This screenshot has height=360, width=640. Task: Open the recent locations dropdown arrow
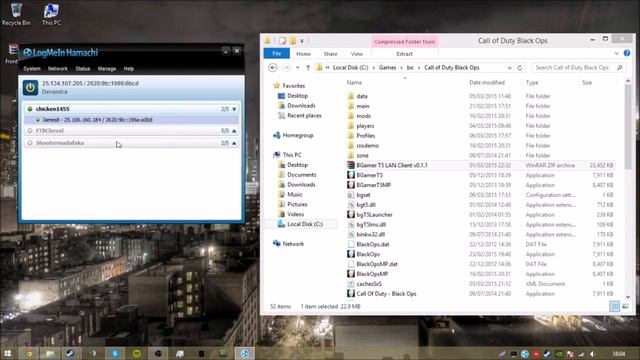point(298,68)
